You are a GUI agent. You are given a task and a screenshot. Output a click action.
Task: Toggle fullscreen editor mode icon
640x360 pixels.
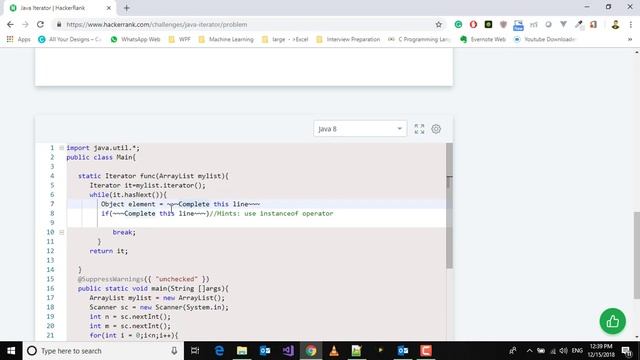pos(419,129)
